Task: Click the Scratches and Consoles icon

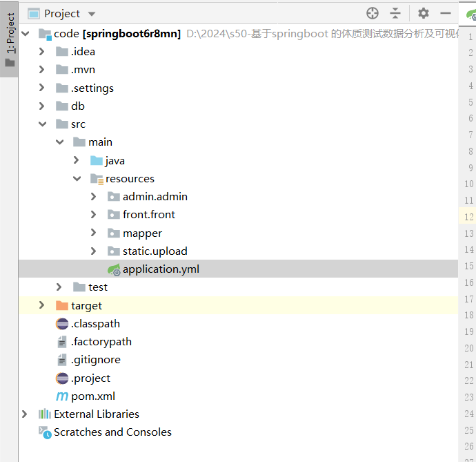Action: click(45, 432)
